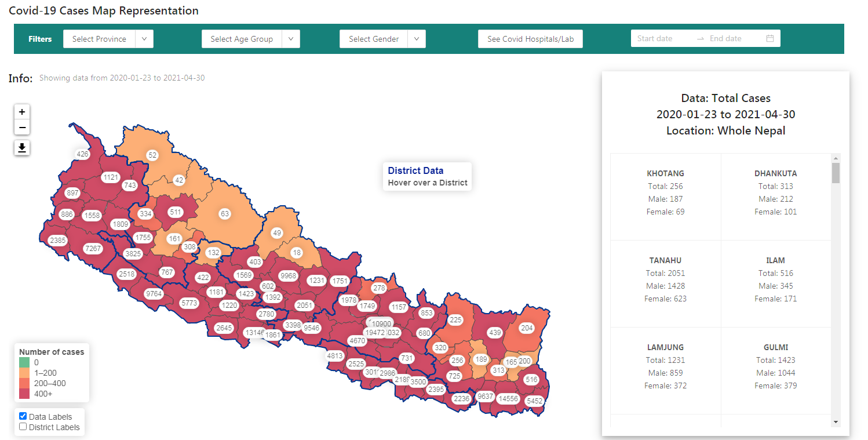Viewport: 868px width, 440px height.
Task: Click map label 49
Action: [277, 233]
